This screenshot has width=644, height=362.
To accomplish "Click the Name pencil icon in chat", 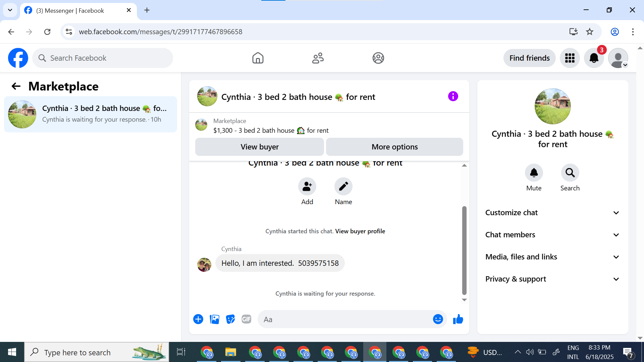I will pyautogui.click(x=343, y=186).
